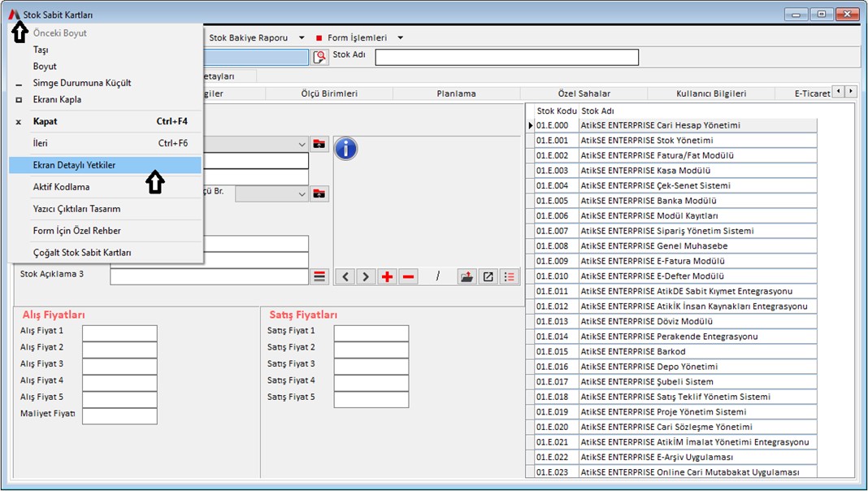Click the red A application logo in title bar

14,15
